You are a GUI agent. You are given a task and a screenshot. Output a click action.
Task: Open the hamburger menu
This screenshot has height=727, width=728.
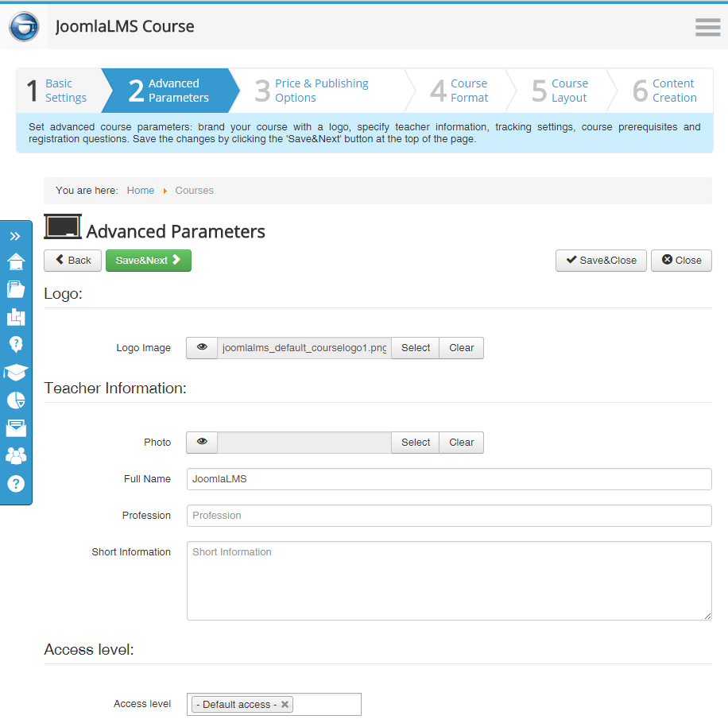point(707,27)
